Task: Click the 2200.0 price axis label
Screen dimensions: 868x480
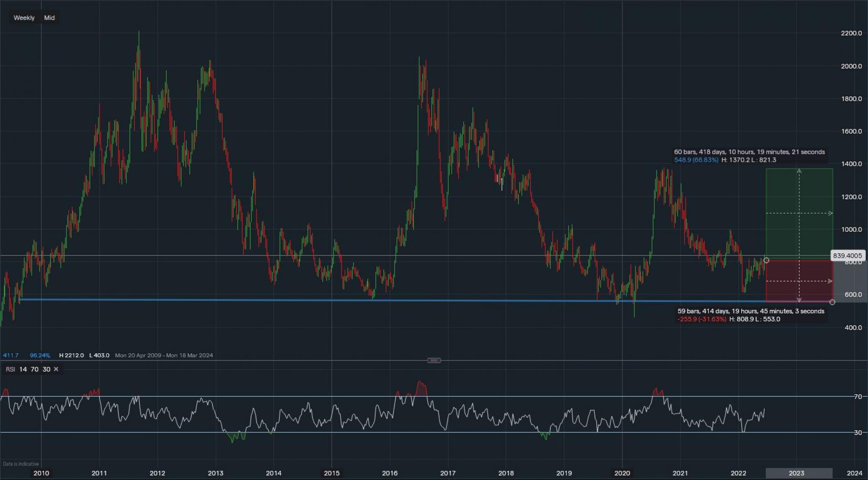Action: click(851, 33)
